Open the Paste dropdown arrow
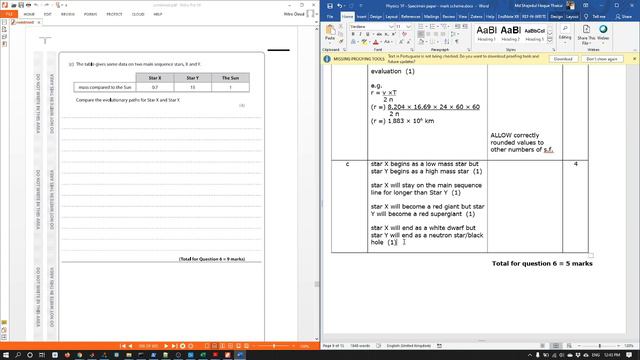 [x=330, y=42]
